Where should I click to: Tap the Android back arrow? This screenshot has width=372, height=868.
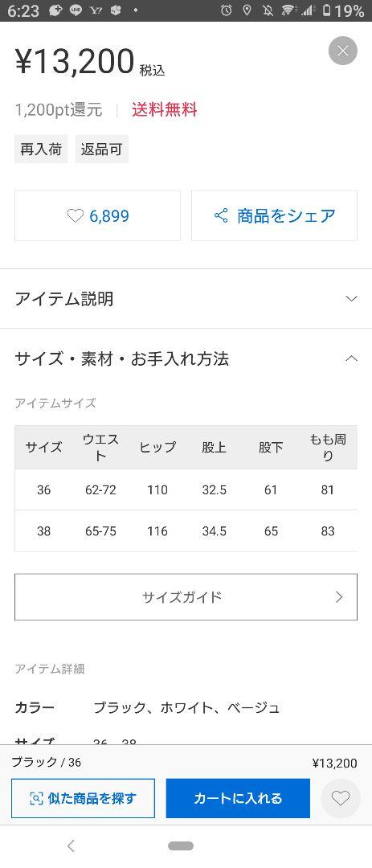coord(71,845)
